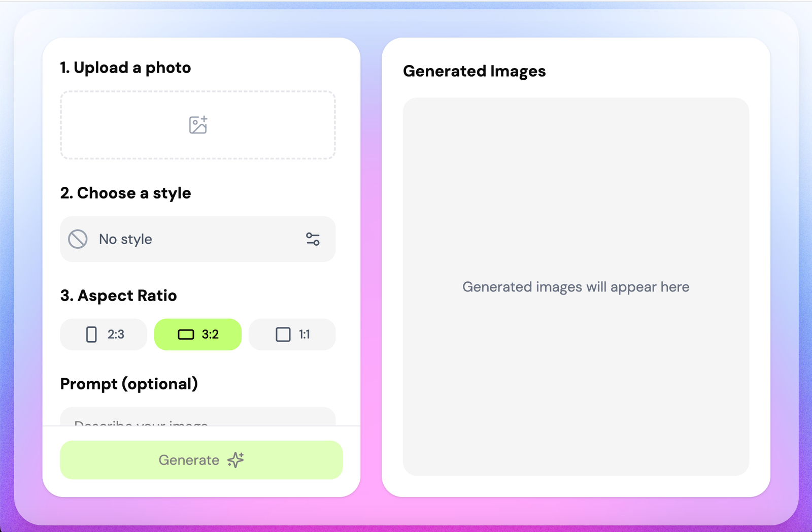
Task: Click the No style prohibition icon
Action: pyautogui.click(x=78, y=239)
